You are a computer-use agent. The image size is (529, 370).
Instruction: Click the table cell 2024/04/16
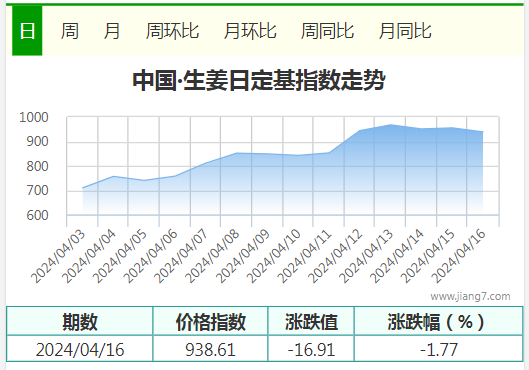(x=80, y=349)
